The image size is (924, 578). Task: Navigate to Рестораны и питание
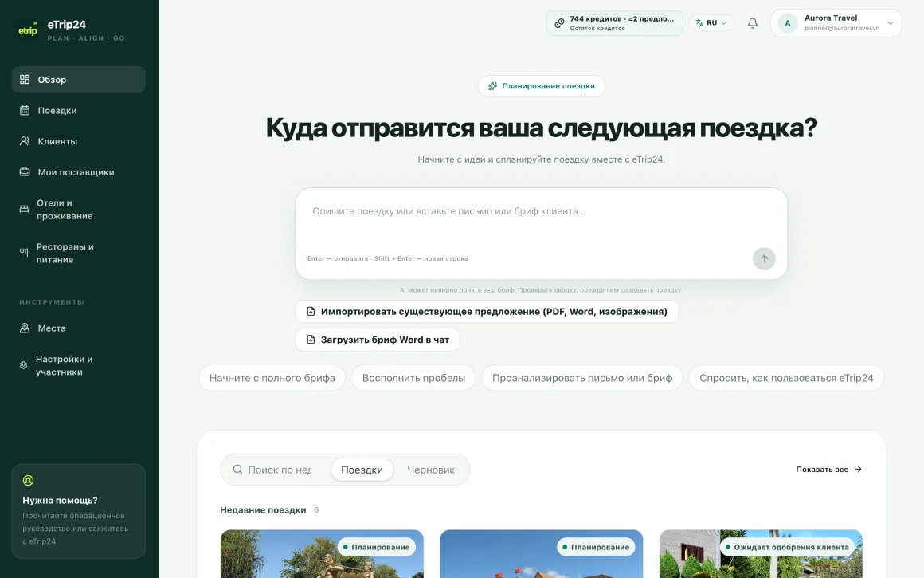78,253
